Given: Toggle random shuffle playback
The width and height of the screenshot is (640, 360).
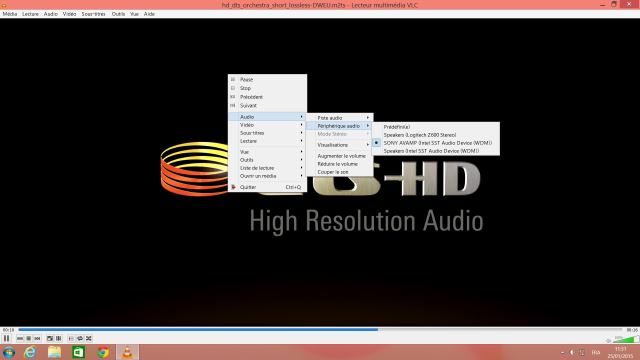Looking at the screenshot, I should point(89,338).
